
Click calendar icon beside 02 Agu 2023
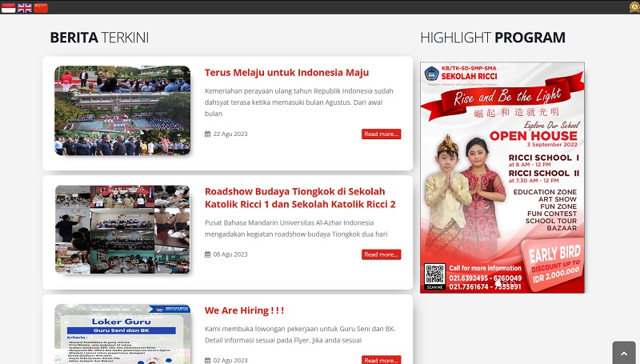click(x=207, y=360)
